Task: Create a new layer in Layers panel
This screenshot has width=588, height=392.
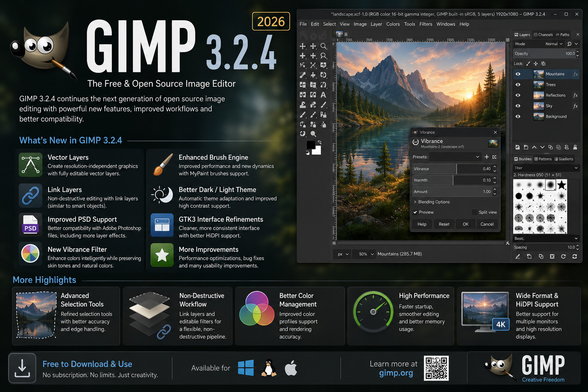Action: point(518,147)
